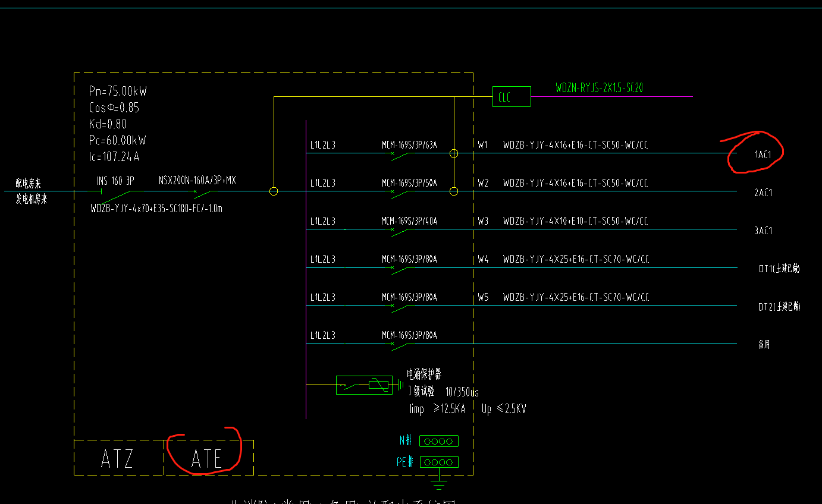Screen dimensions: 822x504
Task: Select the green CLC module box
Action: 512,96
